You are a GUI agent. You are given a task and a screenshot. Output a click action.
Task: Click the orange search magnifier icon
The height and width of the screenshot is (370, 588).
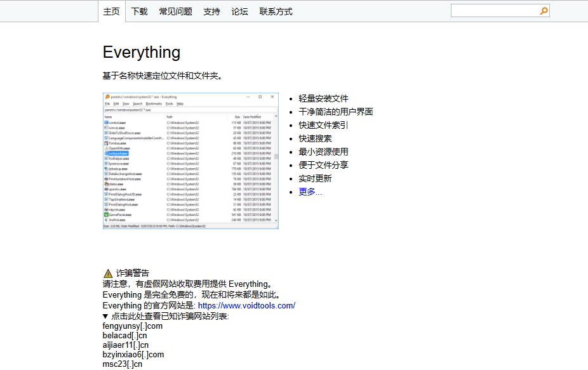(x=544, y=11)
